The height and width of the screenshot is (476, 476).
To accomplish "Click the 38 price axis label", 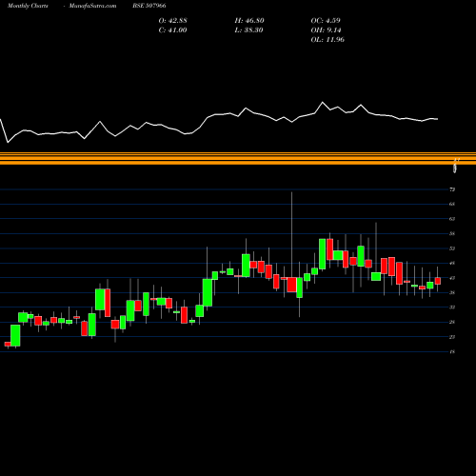I will point(452,292).
